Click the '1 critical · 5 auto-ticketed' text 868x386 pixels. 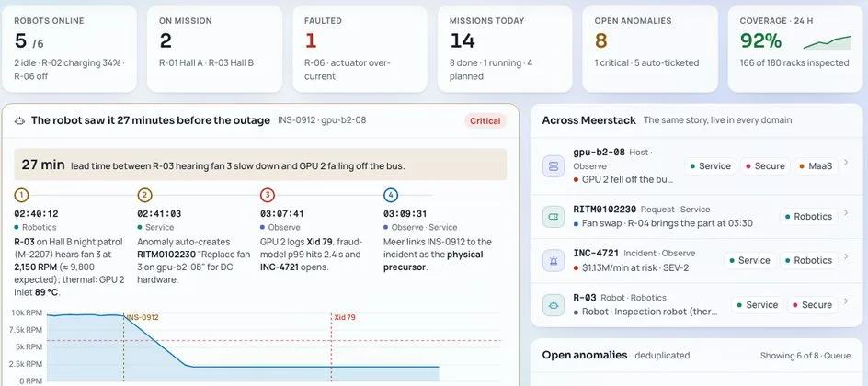[x=646, y=63]
